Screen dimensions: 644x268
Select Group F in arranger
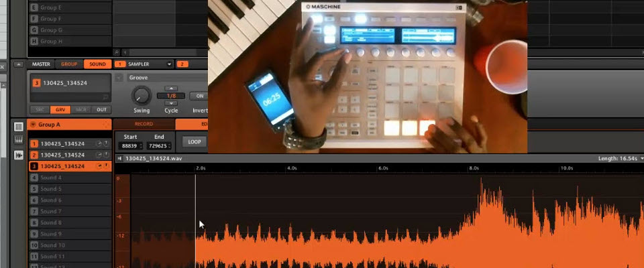point(70,19)
